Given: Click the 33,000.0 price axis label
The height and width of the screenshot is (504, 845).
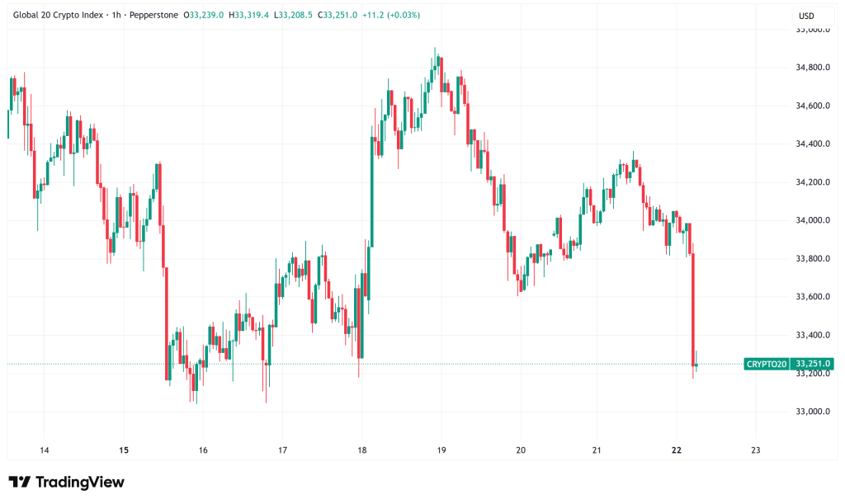Looking at the screenshot, I should tap(812, 412).
